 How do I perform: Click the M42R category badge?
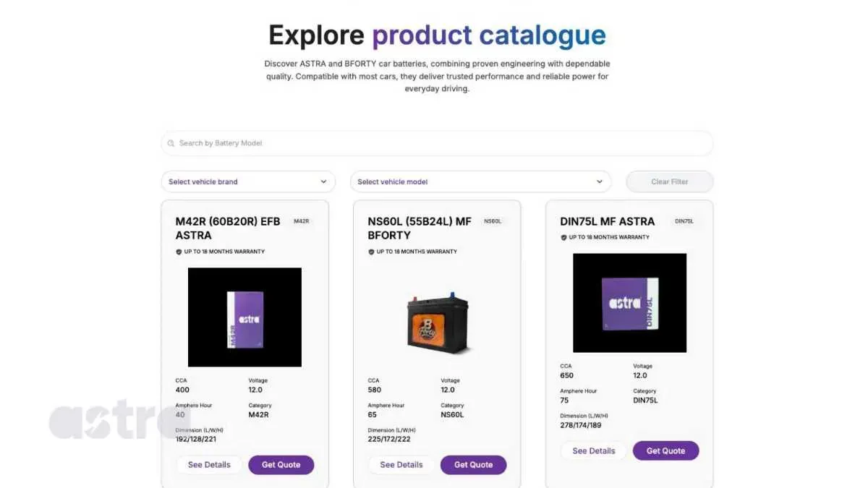point(301,221)
